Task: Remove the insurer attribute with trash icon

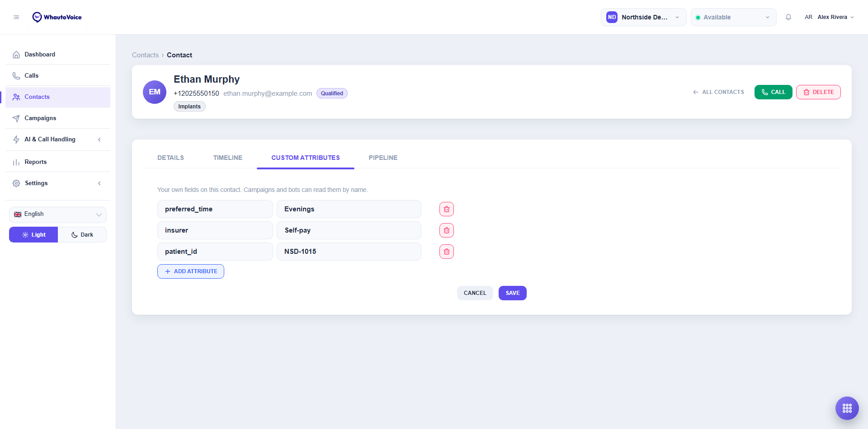Action: [447, 230]
